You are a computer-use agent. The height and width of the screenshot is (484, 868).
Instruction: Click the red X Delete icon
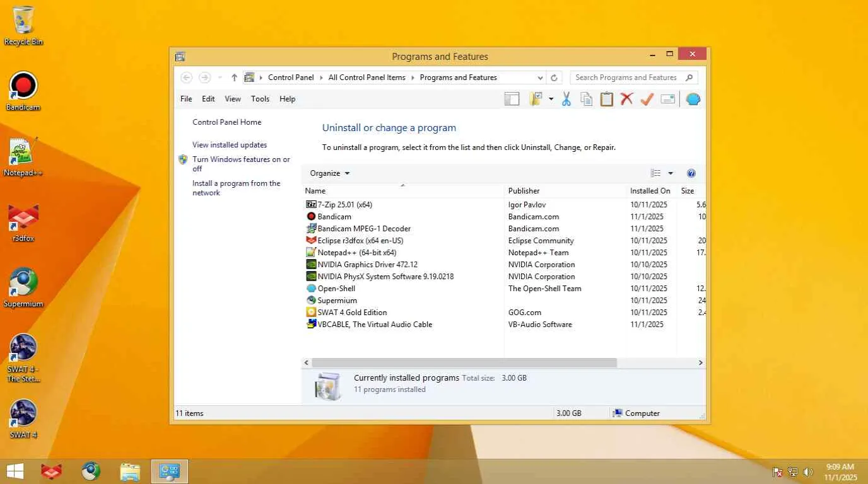626,99
